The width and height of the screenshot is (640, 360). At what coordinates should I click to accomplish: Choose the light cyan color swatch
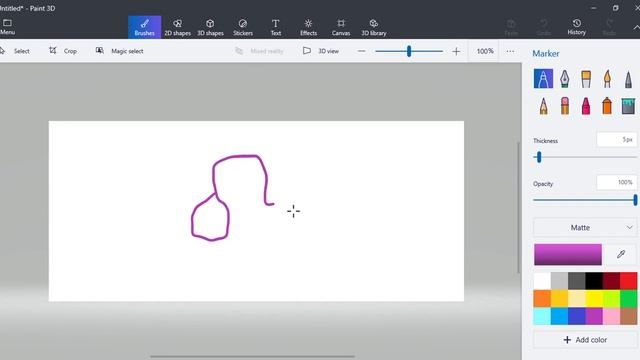pyautogui.click(x=542, y=316)
